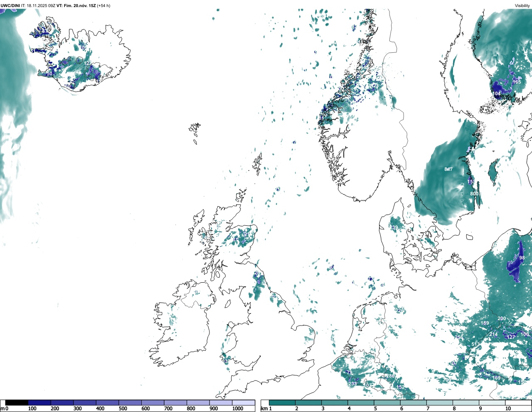Select the 200–300 m legend swatch

pos(62,403)
